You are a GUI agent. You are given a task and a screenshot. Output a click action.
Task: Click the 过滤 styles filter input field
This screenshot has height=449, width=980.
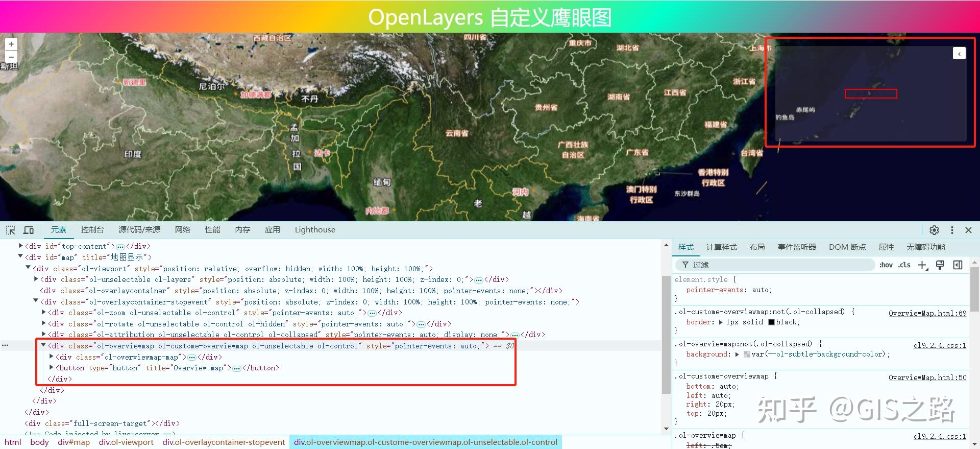[776, 265]
